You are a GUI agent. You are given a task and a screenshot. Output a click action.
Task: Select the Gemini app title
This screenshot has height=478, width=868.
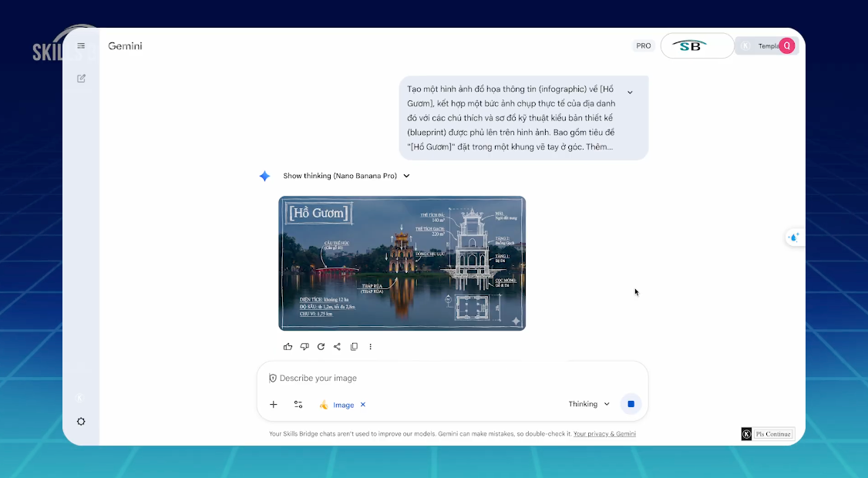pos(124,45)
